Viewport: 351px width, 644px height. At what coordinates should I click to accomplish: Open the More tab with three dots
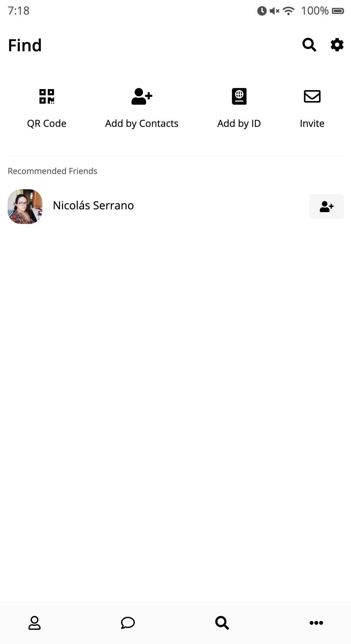click(316, 623)
